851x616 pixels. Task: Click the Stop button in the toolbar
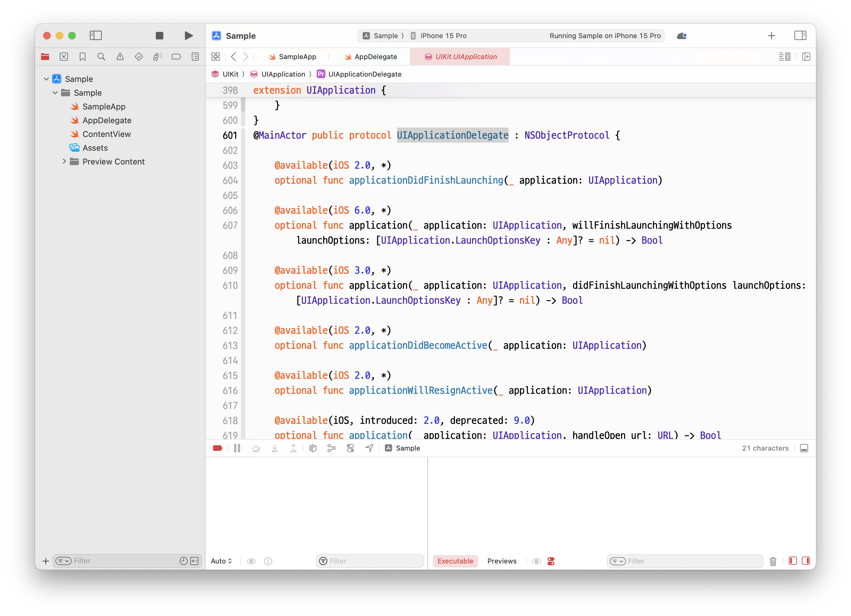[x=160, y=36]
